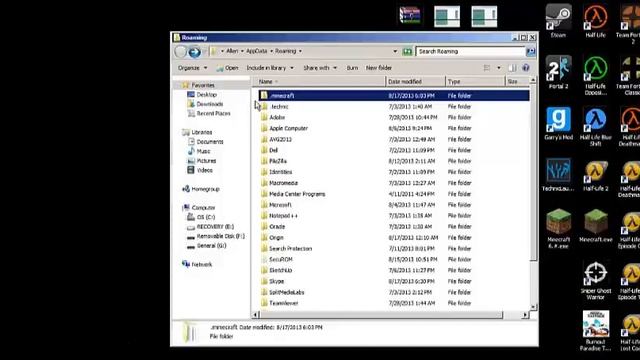Select the Apple Computer folder row
640x360 pixels.
click(x=394, y=128)
